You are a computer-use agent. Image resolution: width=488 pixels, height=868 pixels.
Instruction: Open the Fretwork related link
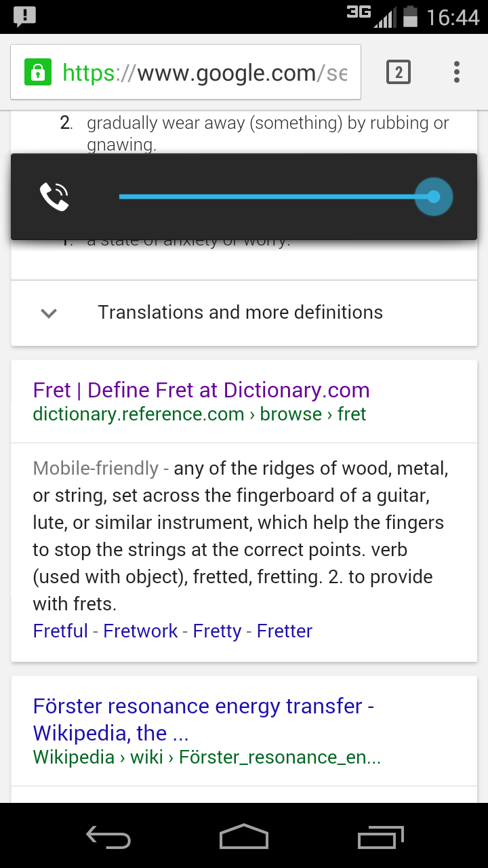click(x=140, y=631)
